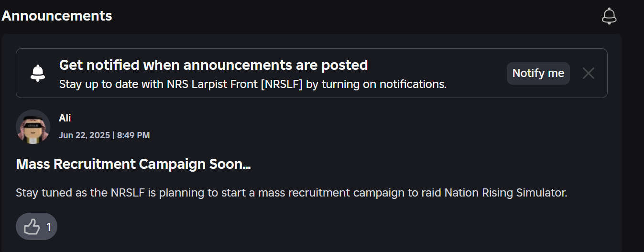Dismiss the notification banner with the X
This screenshot has height=252, width=644.
point(588,73)
